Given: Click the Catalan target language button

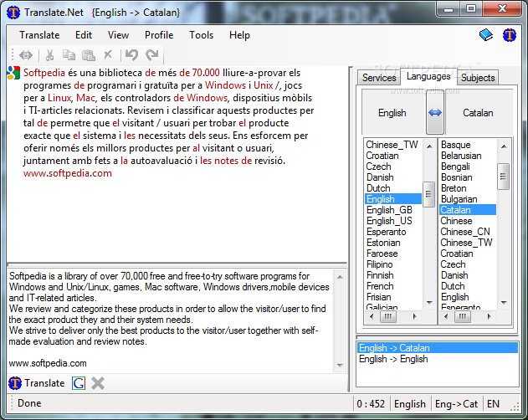Looking at the screenshot, I should tap(478, 113).
